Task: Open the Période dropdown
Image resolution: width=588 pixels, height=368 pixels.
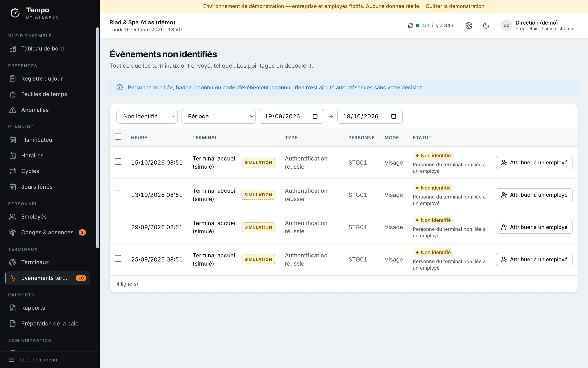Action: coord(218,116)
